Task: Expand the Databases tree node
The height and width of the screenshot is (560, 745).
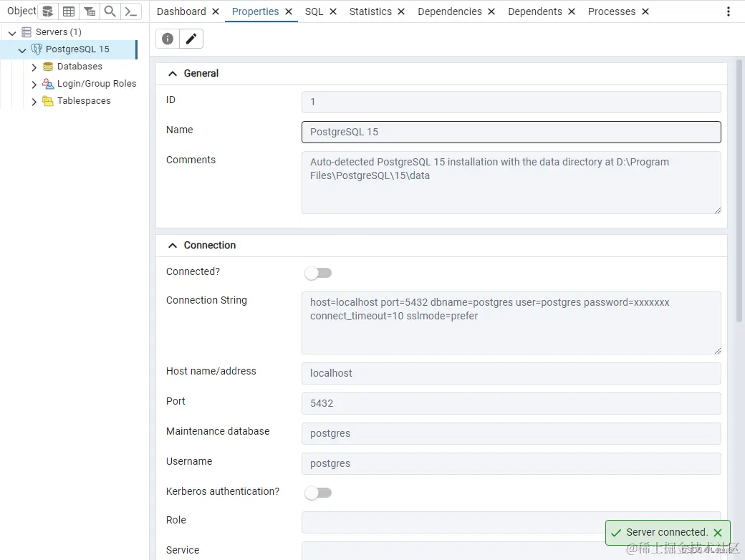Action: (x=34, y=67)
